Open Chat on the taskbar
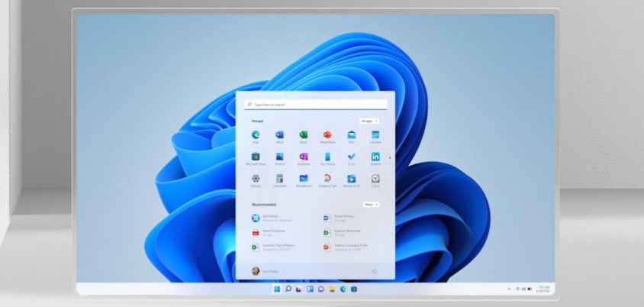Viewport: 644px width, 307px height. [320, 289]
